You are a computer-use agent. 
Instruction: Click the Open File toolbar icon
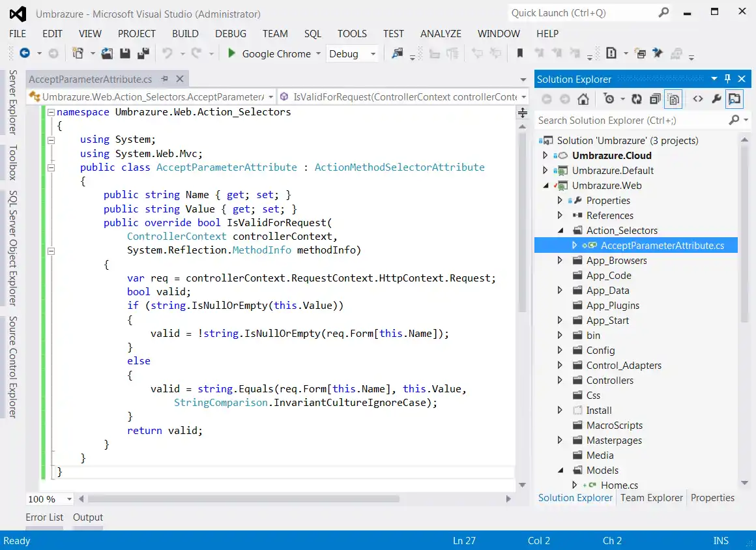[x=106, y=53]
